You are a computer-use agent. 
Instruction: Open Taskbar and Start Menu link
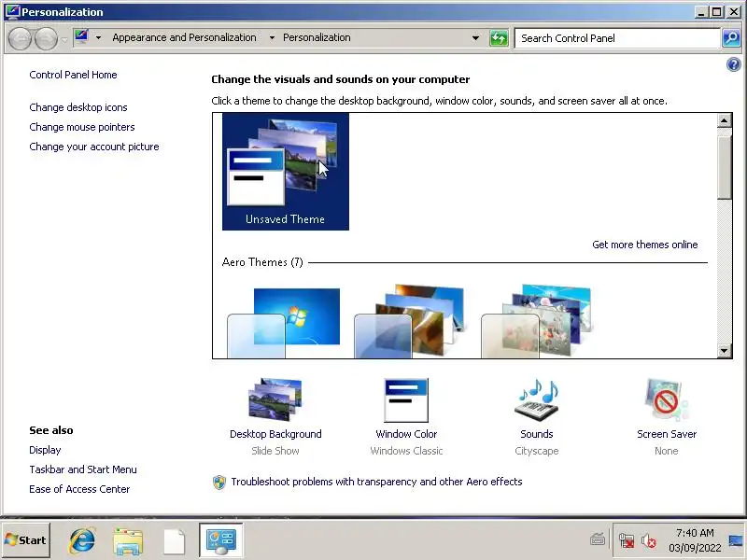pyautogui.click(x=83, y=469)
